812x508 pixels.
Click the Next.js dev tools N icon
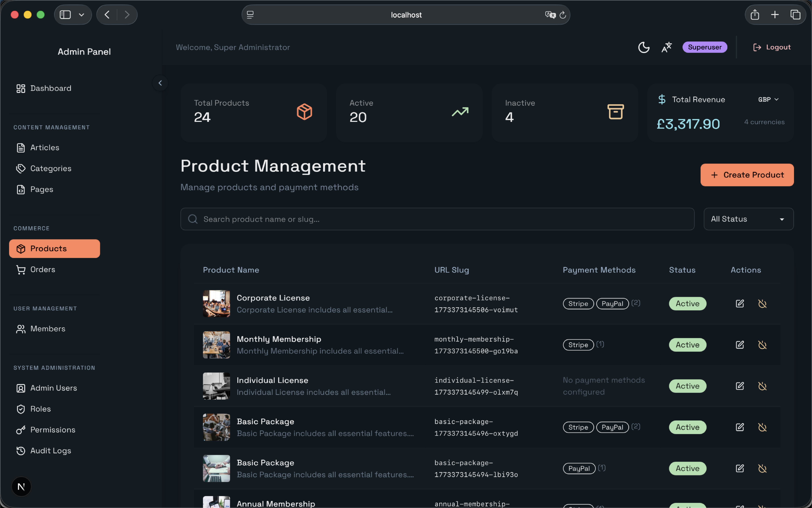(x=21, y=487)
